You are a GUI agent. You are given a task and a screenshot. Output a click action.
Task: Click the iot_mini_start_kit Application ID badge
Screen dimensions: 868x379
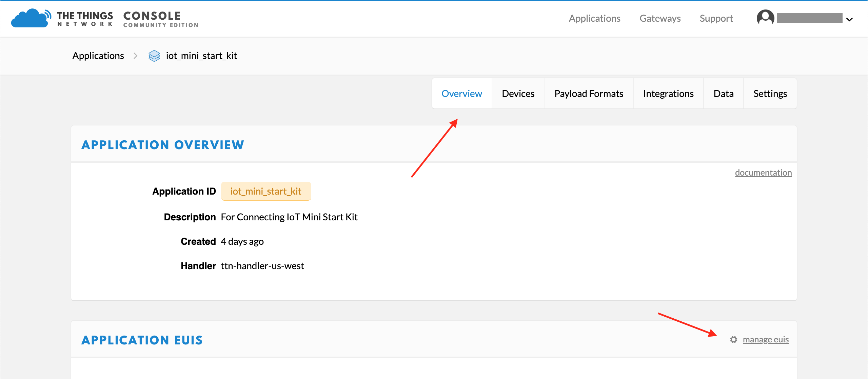tap(266, 191)
